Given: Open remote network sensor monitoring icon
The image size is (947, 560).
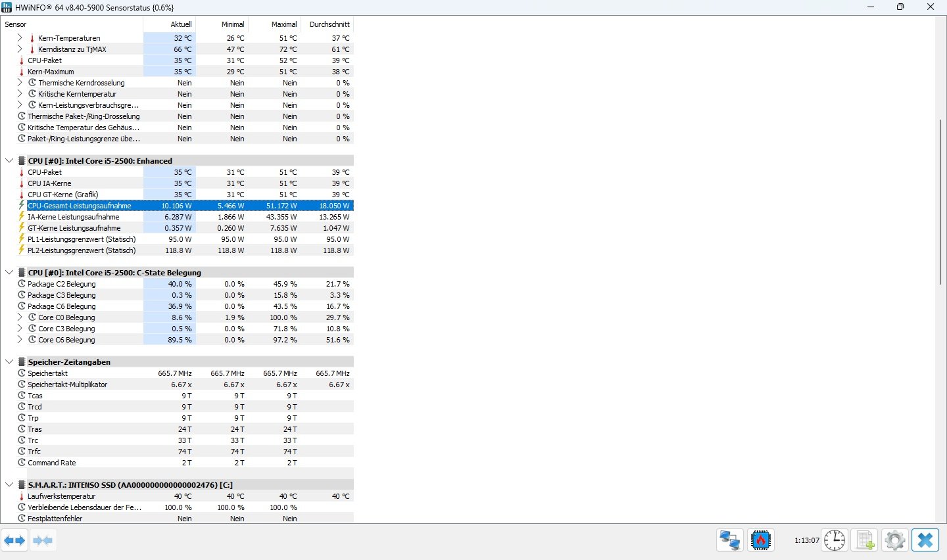Looking at the screenshot, I should point(730,540).
